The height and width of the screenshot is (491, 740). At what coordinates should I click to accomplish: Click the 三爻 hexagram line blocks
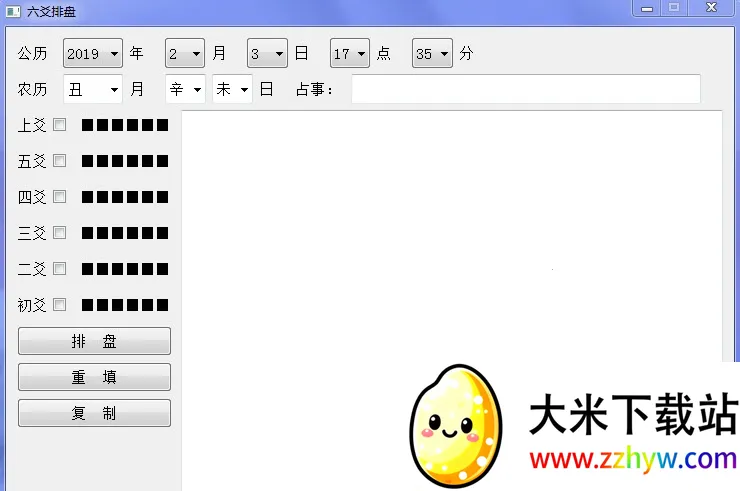tap(125, 233)
